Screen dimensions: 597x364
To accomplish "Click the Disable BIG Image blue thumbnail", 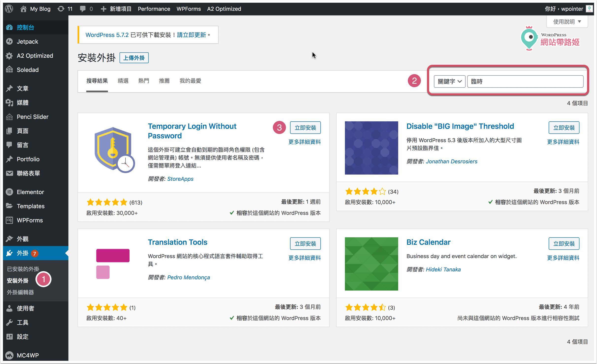I will click(371, 148).
